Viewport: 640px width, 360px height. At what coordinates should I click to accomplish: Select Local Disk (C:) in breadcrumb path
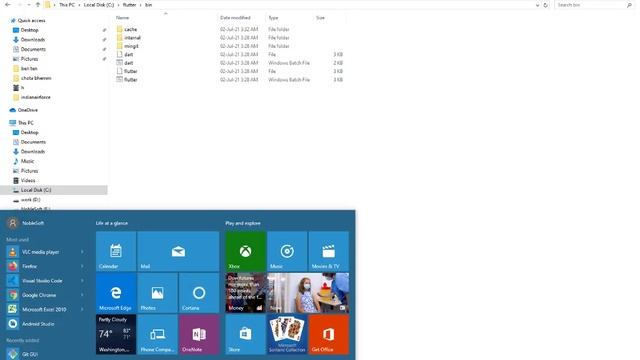[x=99, y=5]
